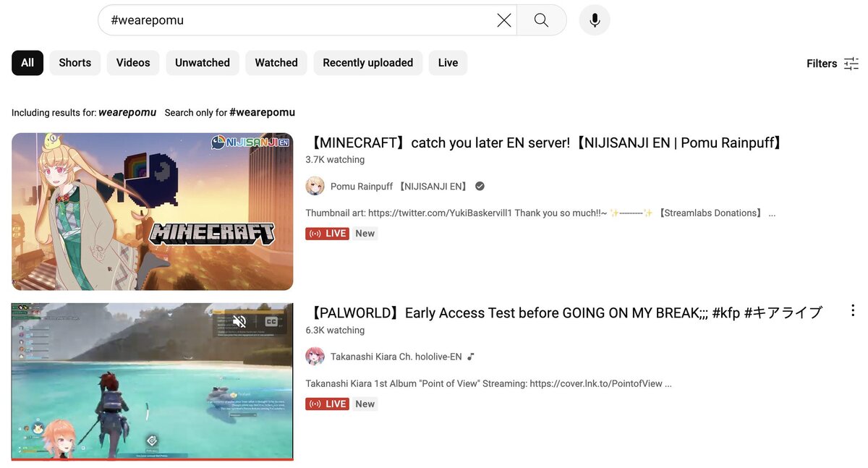Click the verified checkmark beside Pomu Rainpuff

pos(480,186)
